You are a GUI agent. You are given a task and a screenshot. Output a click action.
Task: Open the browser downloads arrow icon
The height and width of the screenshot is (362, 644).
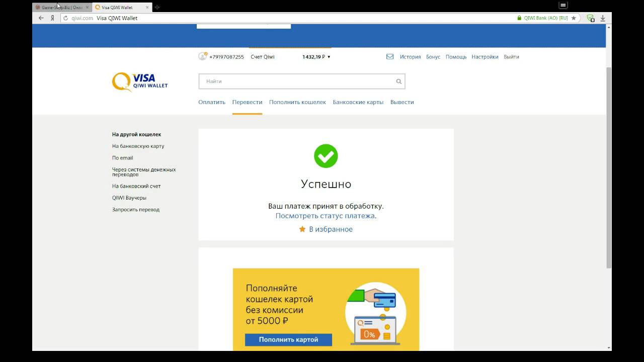603,18
